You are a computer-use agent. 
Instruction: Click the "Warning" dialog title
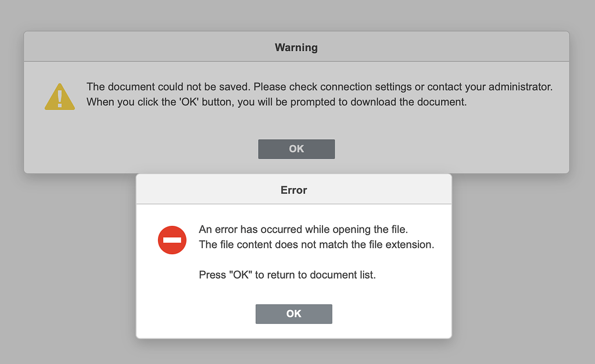click(x=296, y=47)
